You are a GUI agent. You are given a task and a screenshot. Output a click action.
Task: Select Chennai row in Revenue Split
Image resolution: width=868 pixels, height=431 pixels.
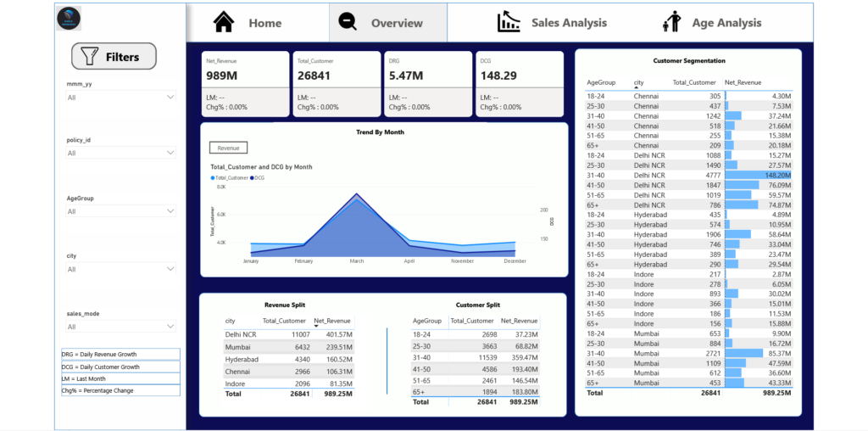(x=289, y=371)
